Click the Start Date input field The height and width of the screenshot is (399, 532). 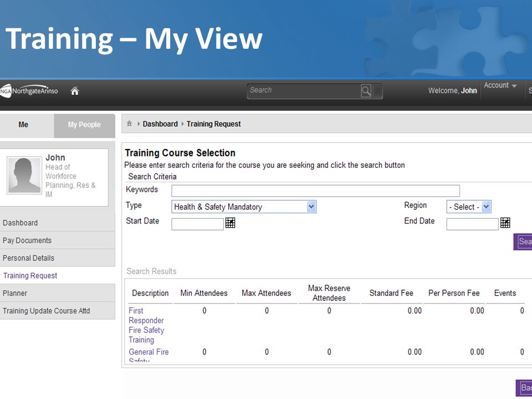click(x=197, y=224)
